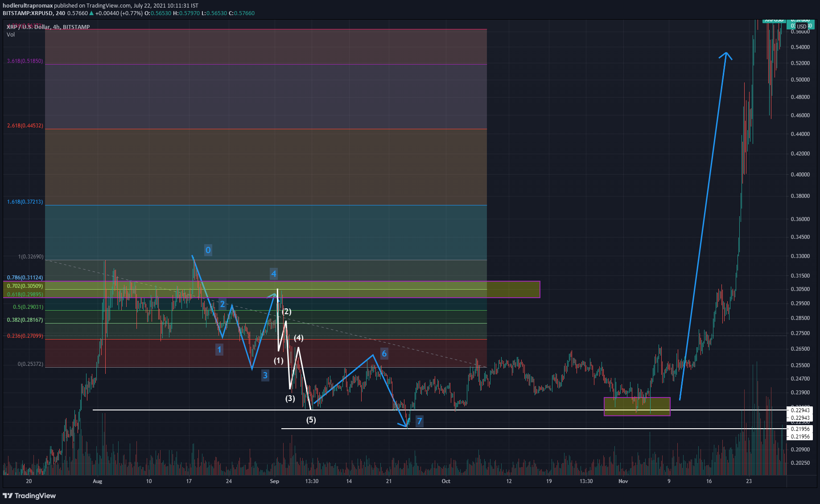Select the 0.5(0.29031) Fibonacci level label
This screenshot has width=820, height=504.
pos(28,307)
